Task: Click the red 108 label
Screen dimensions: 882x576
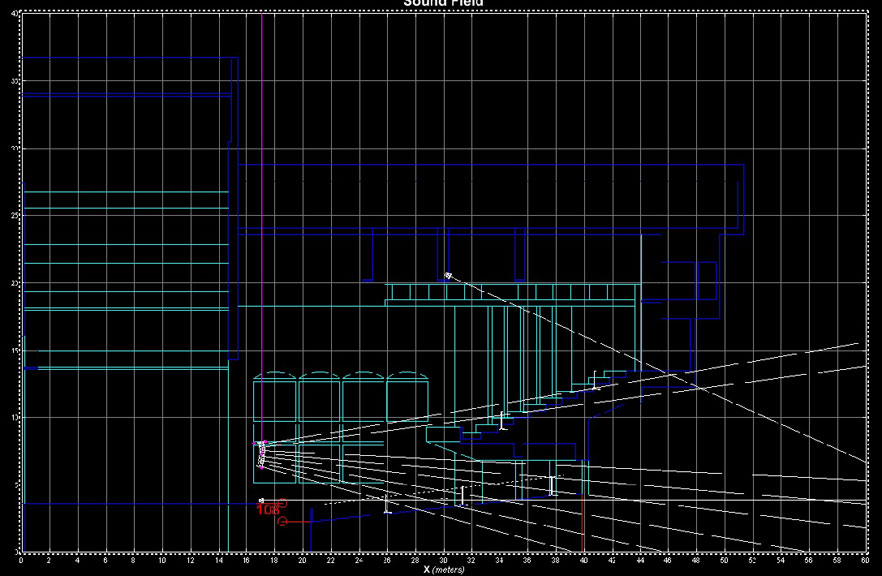Action: point(267,510)
